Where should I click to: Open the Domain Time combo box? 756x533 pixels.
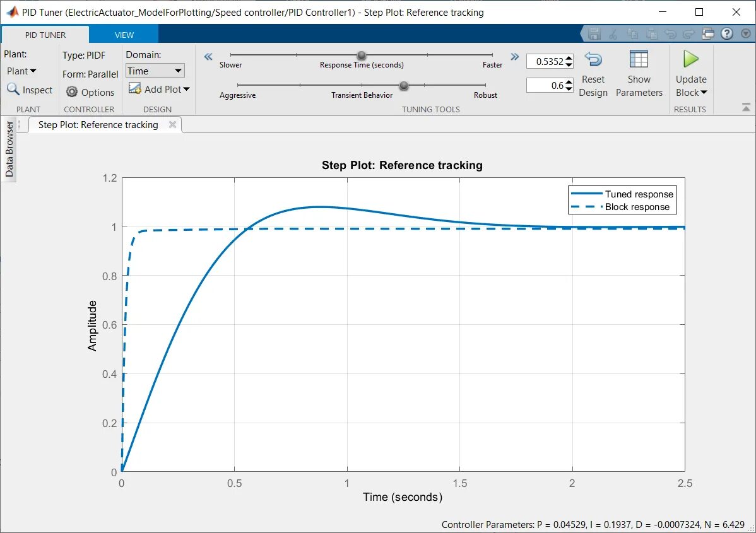coord(155,71)
